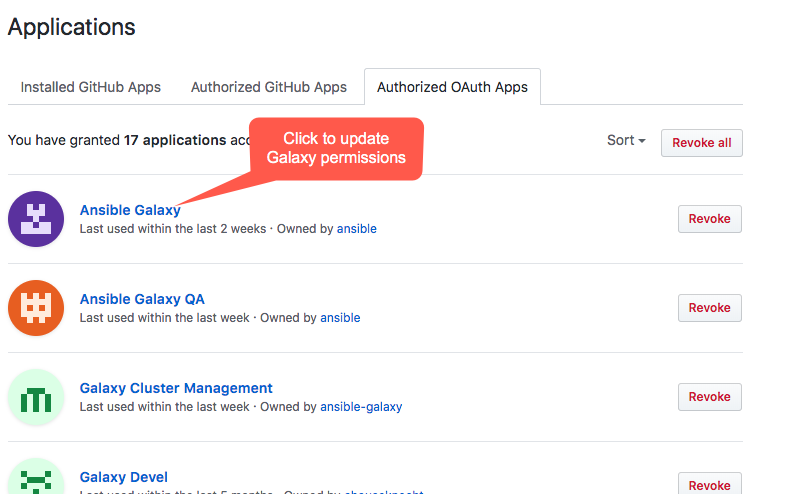The height and width of the screenshot is (494, 792).
Task: Click 'Last used within the last 2 weeks' text
Action: click(x=173, y=229)
